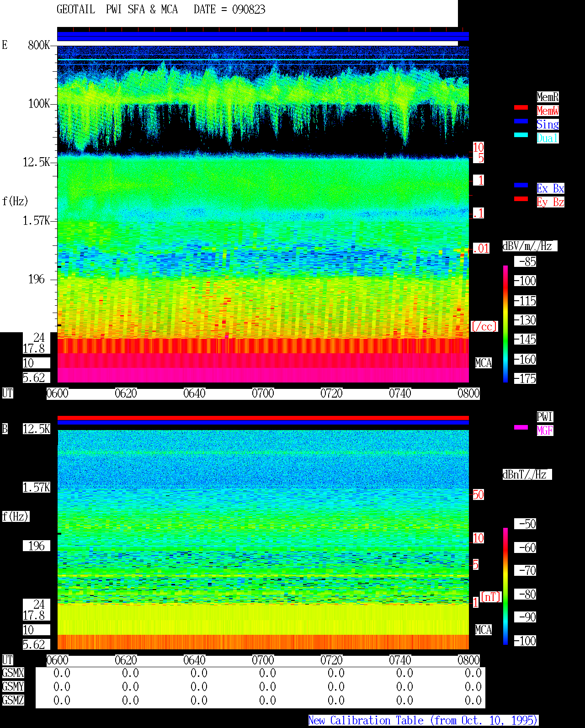Click the red swatch beside MemW
Image resolution: width=585 pixels, height=728 pixels.
[521, 107]
